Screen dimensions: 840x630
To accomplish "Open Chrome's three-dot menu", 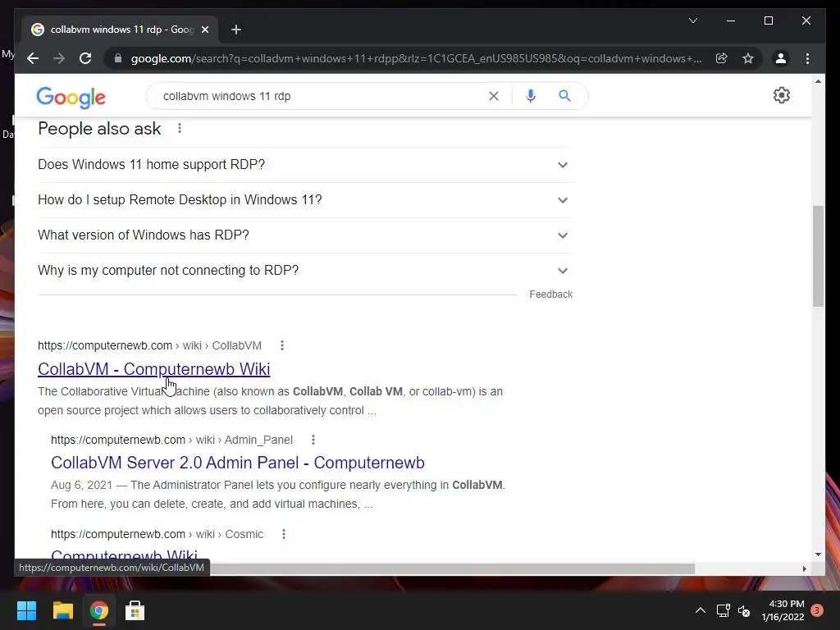I will point(807,58).
